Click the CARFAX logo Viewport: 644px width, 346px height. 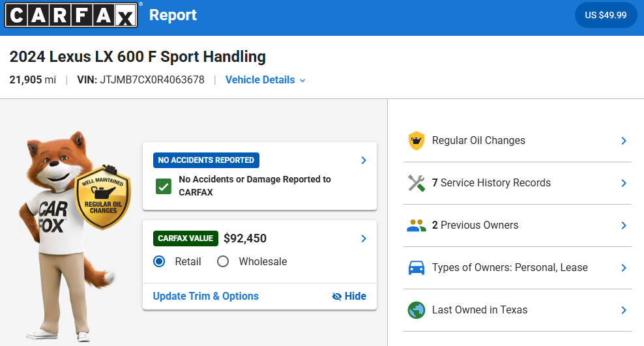tap(71, 15)
